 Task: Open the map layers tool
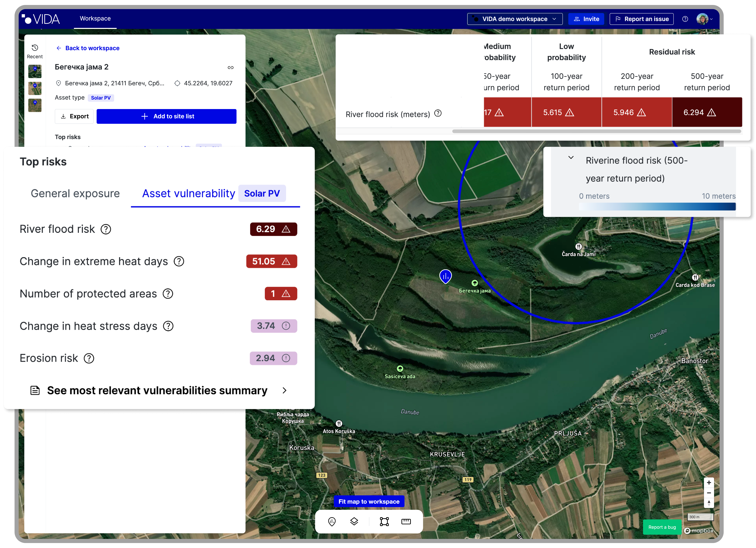click(x=354, y=521)
